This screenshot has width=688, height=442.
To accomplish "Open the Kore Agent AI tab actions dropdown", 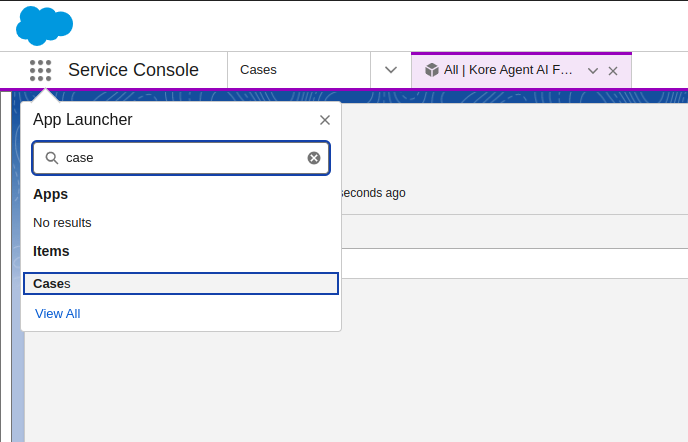I will click(x=593, y=71).
